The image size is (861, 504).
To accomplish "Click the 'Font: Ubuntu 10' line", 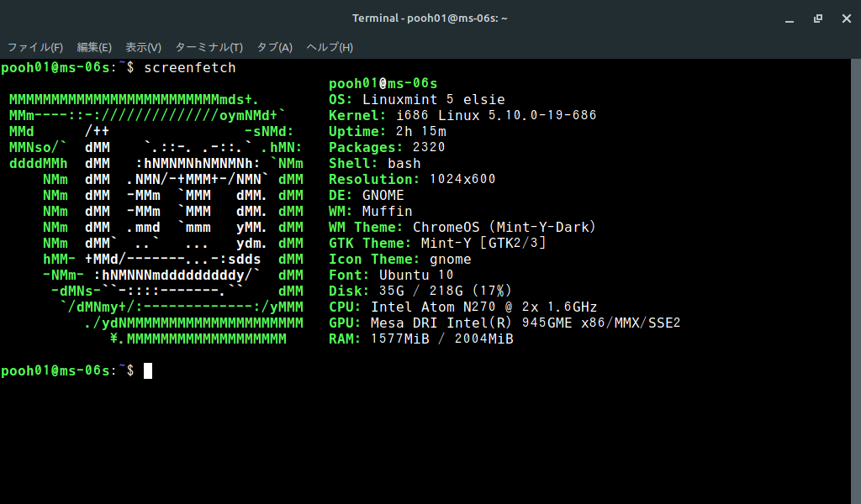I will [x=391, y=275].
